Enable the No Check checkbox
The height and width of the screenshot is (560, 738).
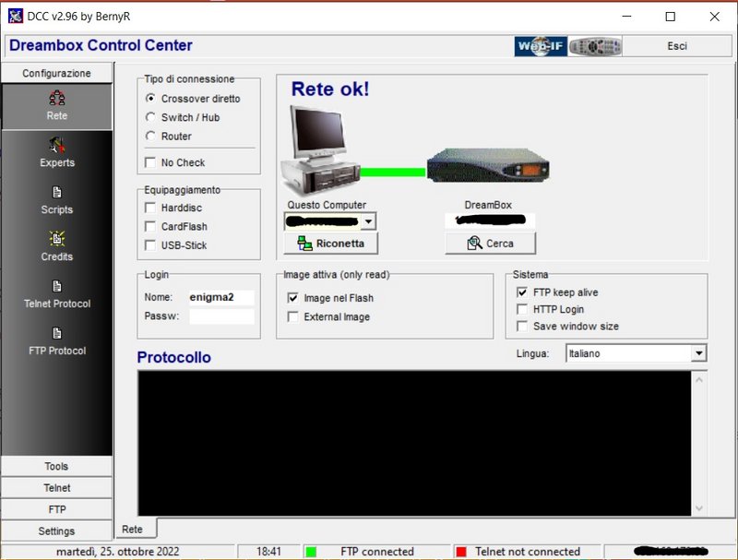pos(150,162)
